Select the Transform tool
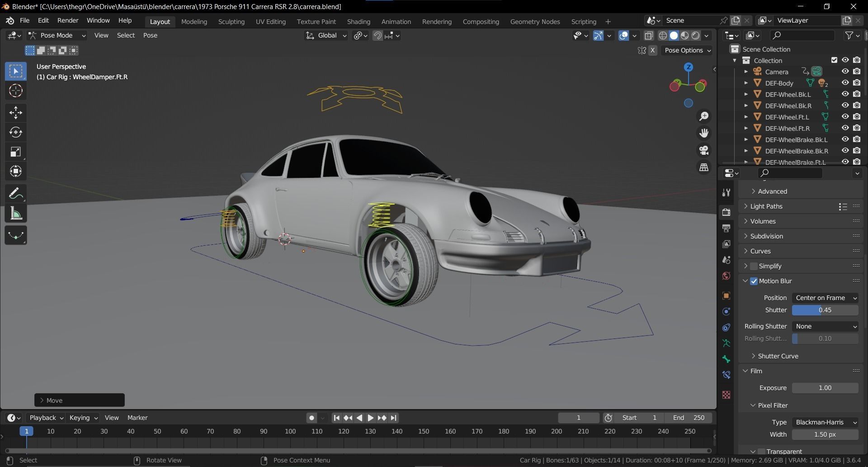The image size is (868, 467). tap(16, 171)
